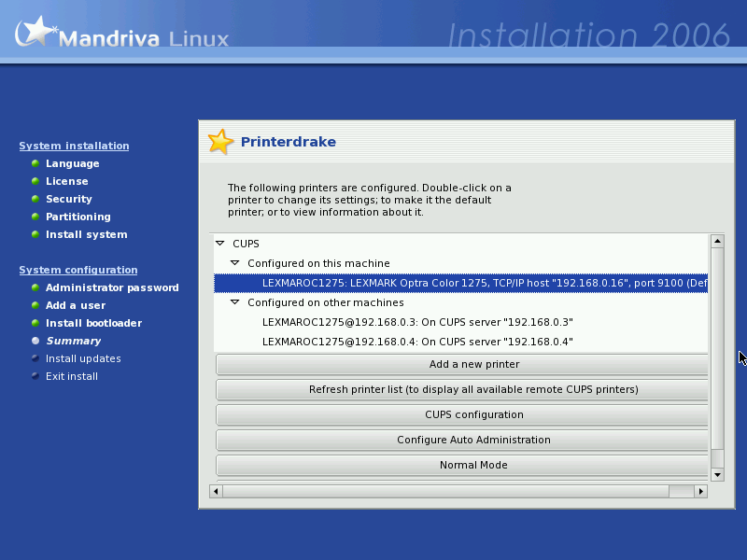Collapse the CUPS tree node

click(219, 244)
